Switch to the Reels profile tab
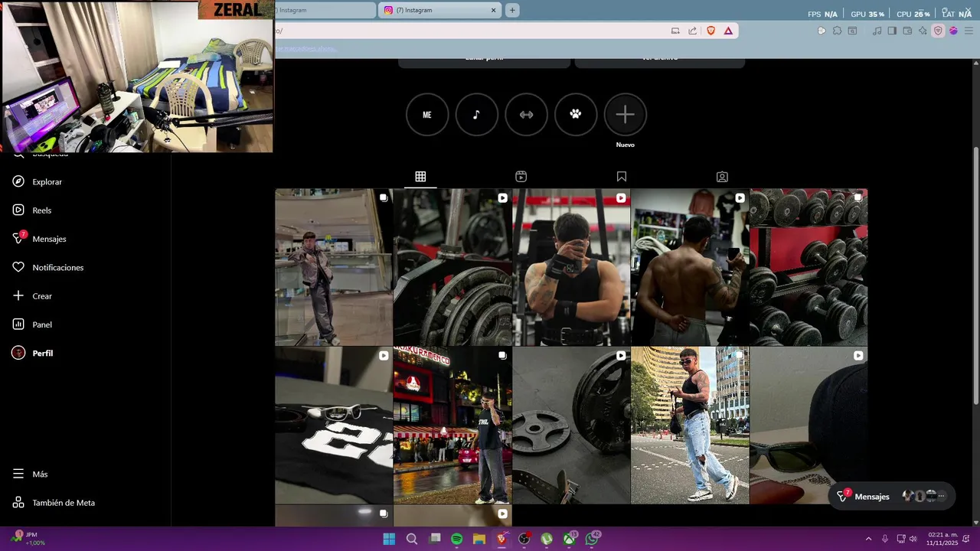The image size is (980, 551). [x=521, y=177]
